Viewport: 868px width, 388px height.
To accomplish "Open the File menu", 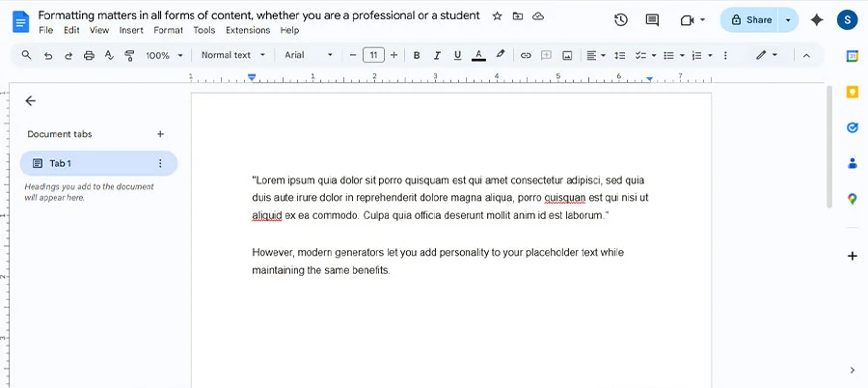I will click(x=46, y=31).
